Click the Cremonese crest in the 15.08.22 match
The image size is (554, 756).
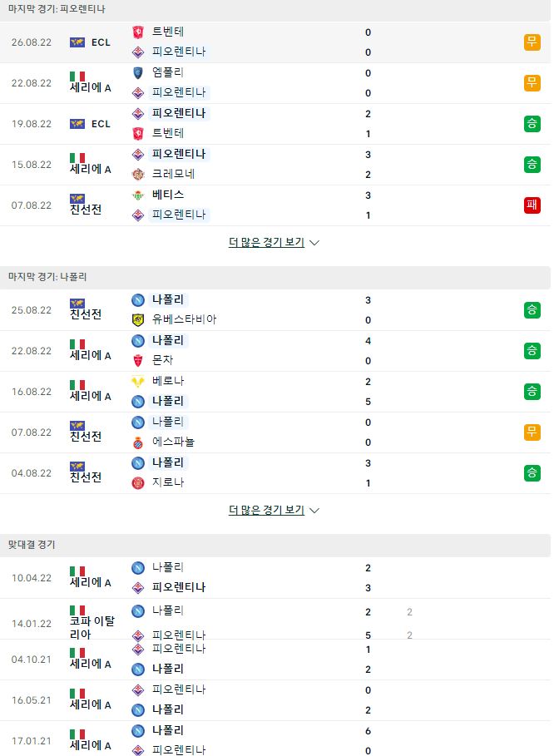point(138,174)
